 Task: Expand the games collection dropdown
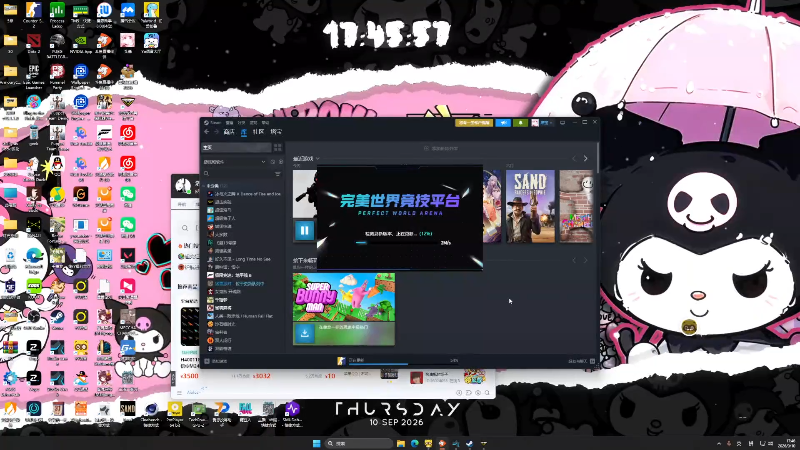pos(263,162)
